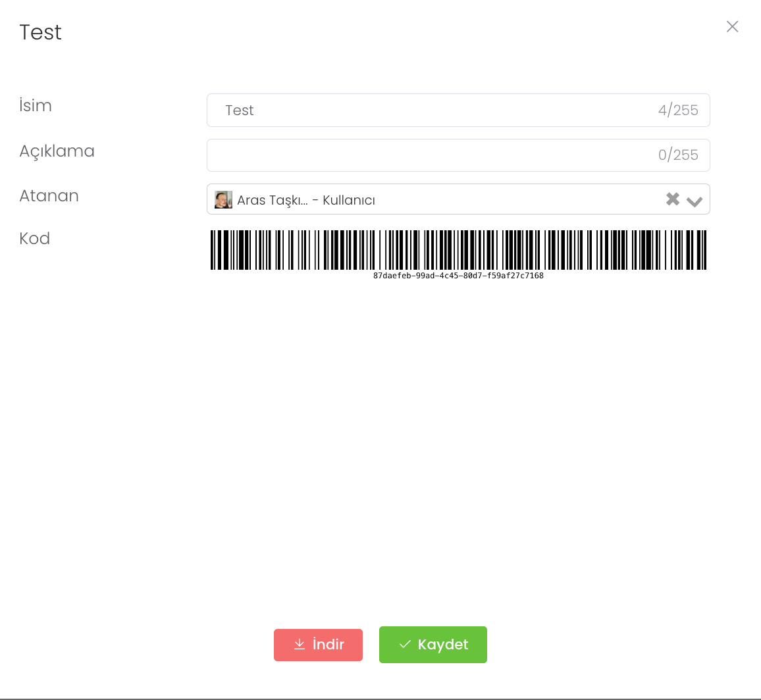Click the Test dialog title
Viewport: 761px width, 700px height.
coord(41,32)
